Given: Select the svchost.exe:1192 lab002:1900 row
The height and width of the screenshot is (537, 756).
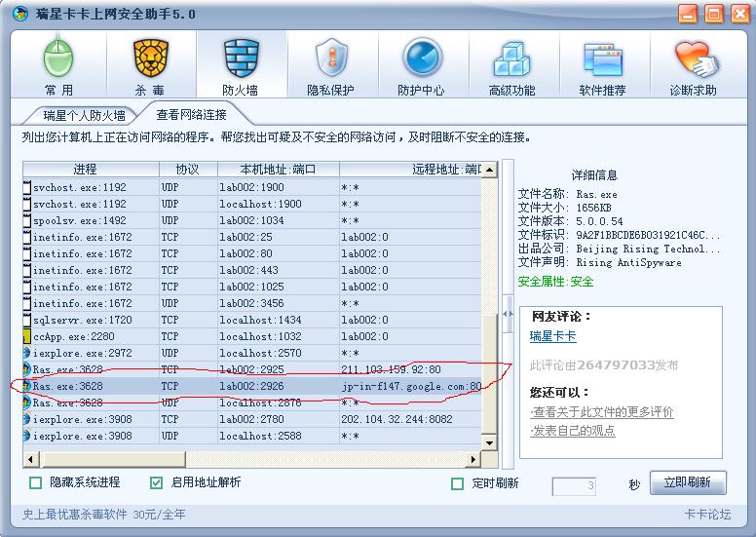Looking at the screenshot, I should point(252,187).
